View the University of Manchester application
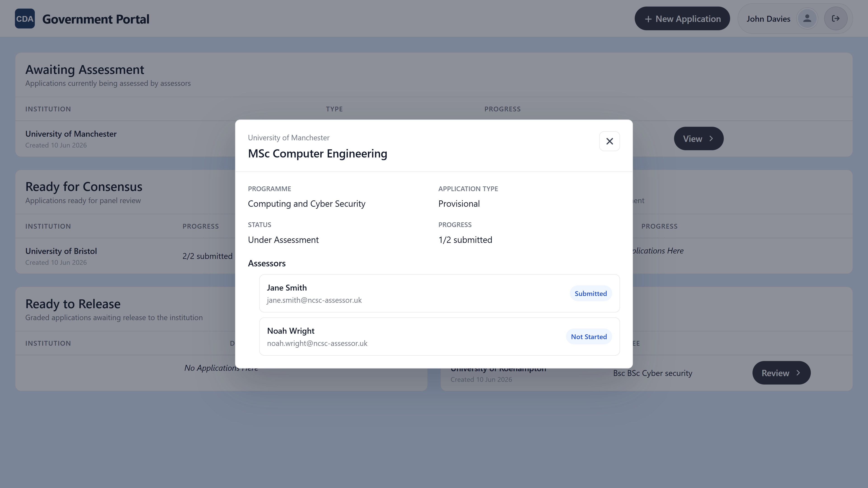This screenshot has height=488, width=868. coord(698,138)
